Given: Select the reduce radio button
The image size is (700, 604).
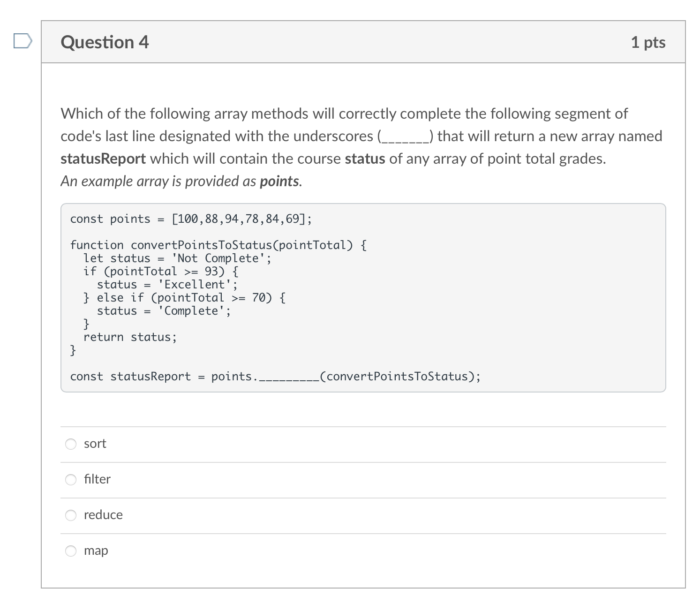Looking at the screenshot, I should click(x=70, y=515).
